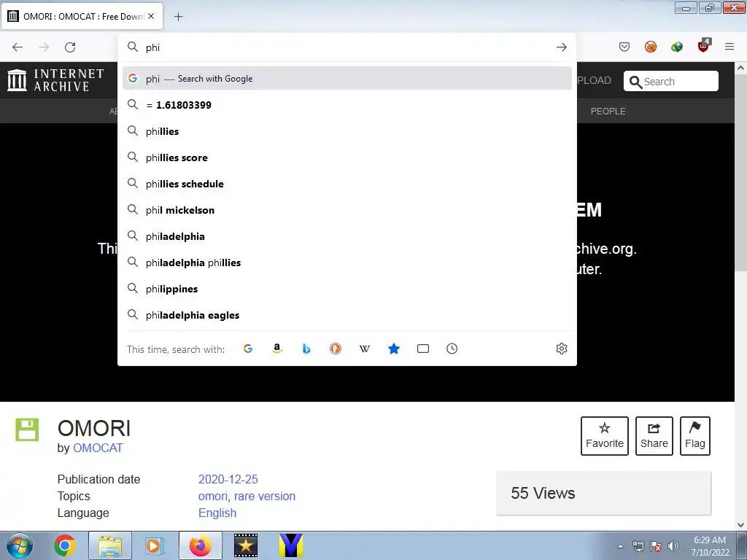Choose the 'philadelphia' suggestion
Image resolution: width=747 pixels, height=560 pixels.
click(347, 236)
